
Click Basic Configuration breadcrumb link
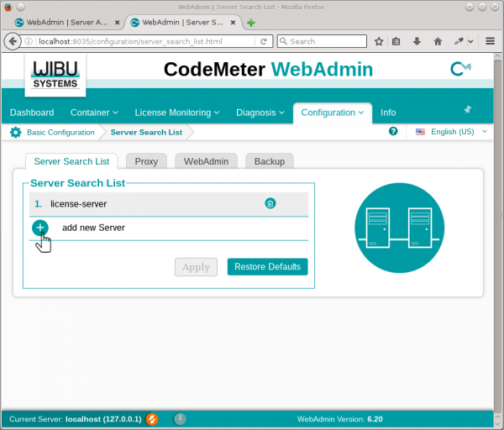60,133
